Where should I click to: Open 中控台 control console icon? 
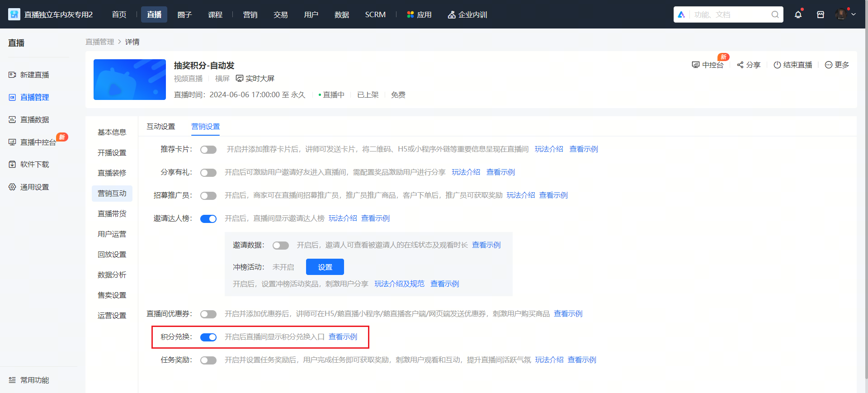tap(696, 65)
